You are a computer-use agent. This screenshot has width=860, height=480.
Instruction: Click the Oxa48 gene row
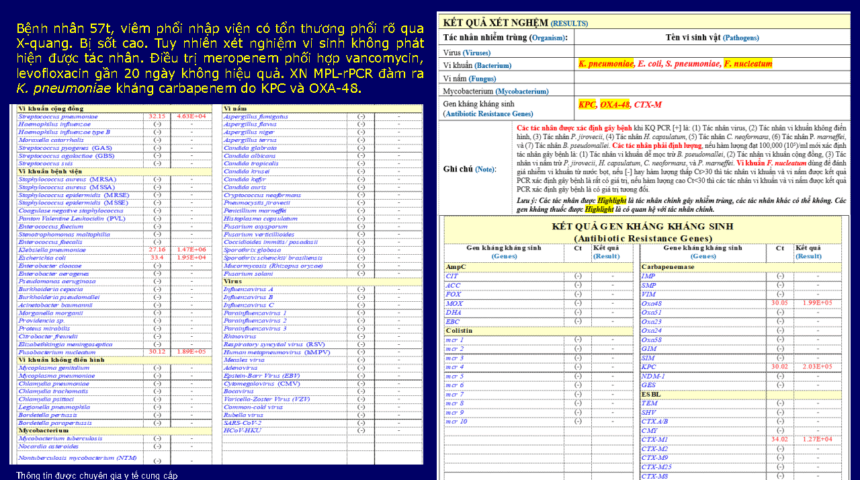(650, 301)
